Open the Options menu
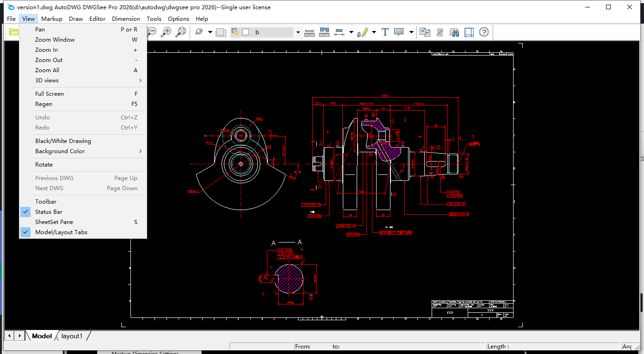The height and width of the screenshot is (354, 644). pos(179,19)
